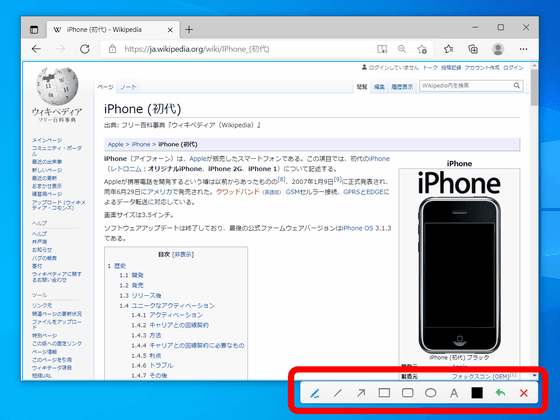Click the Apple breadcrumb link
Image resolution: width=560 pixels, height=420 pixels.
[x=115, y=144]
